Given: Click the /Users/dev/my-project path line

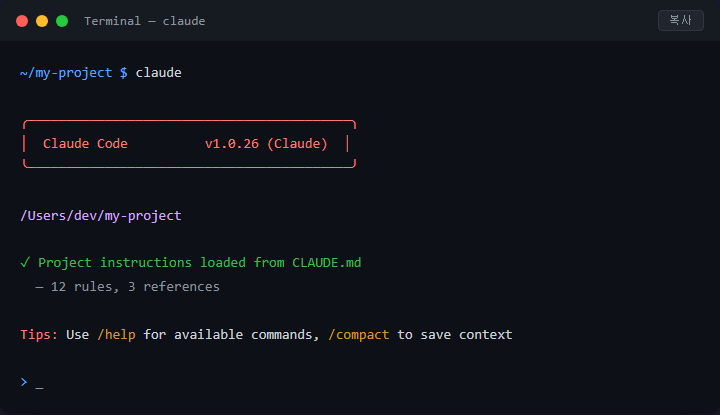Looking at the screenshot, I should [101, 216].
